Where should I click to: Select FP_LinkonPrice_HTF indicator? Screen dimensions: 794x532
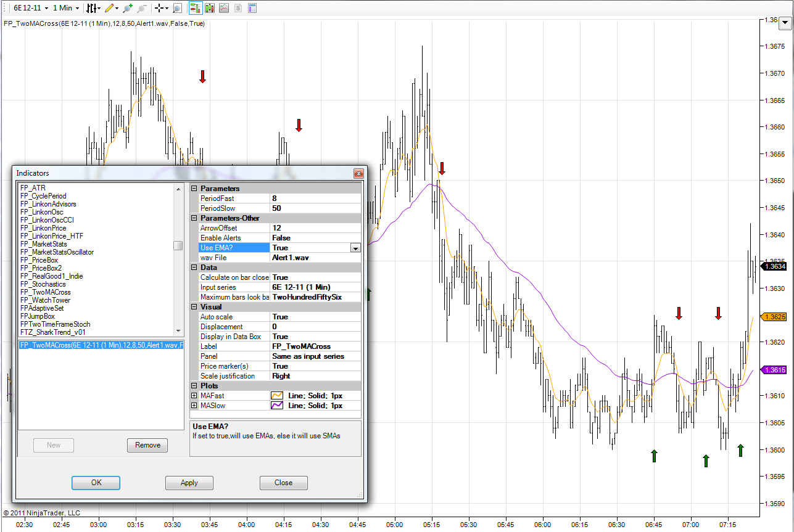tap(52, 236)
